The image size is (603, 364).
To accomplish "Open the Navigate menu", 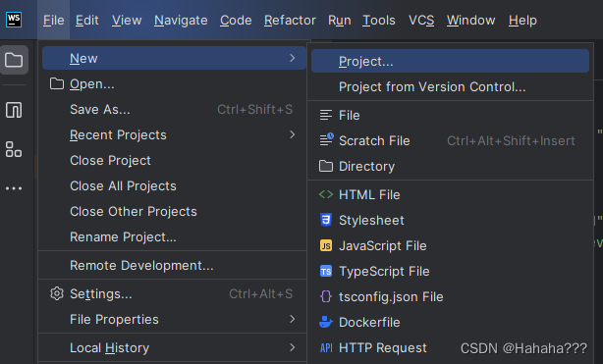I will tap(181, 20).
